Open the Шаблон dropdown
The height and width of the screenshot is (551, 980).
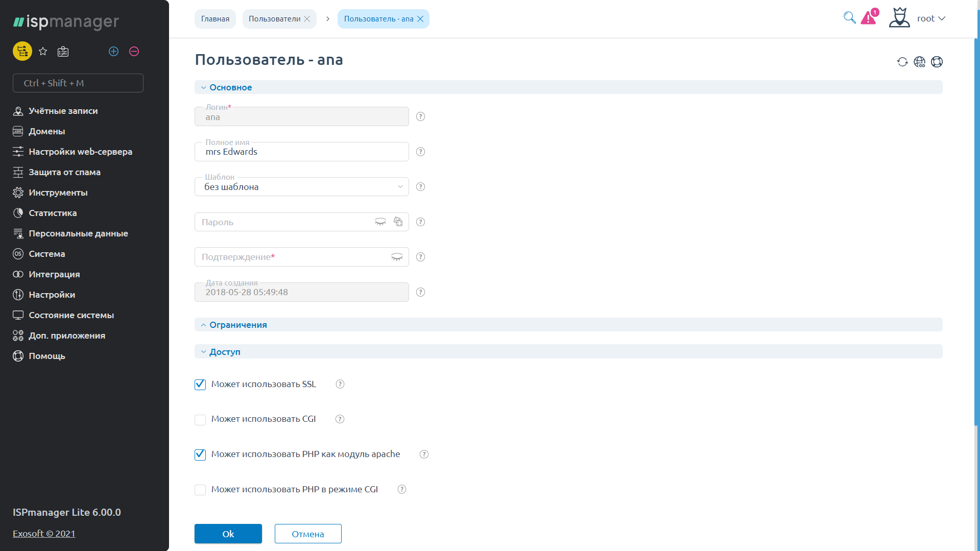tap(301, 187)
